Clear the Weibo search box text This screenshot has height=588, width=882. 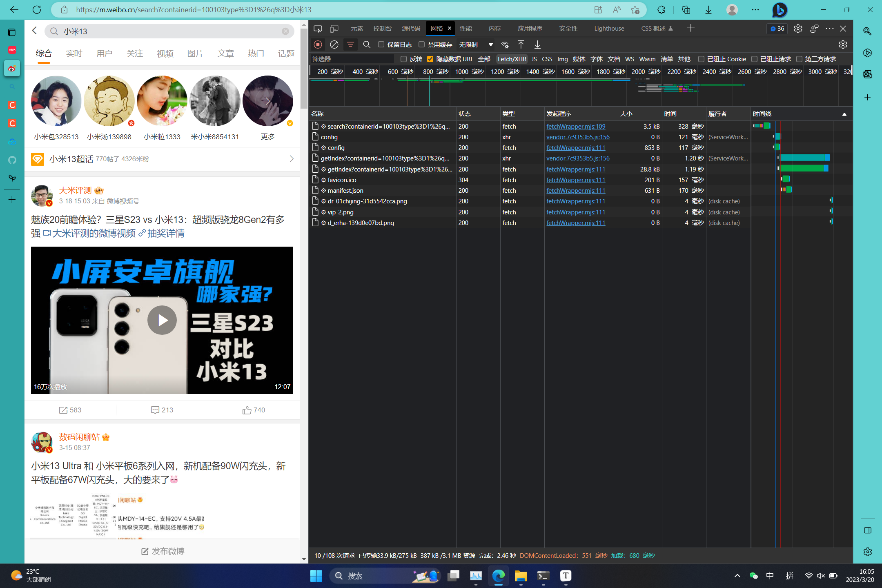285,31
